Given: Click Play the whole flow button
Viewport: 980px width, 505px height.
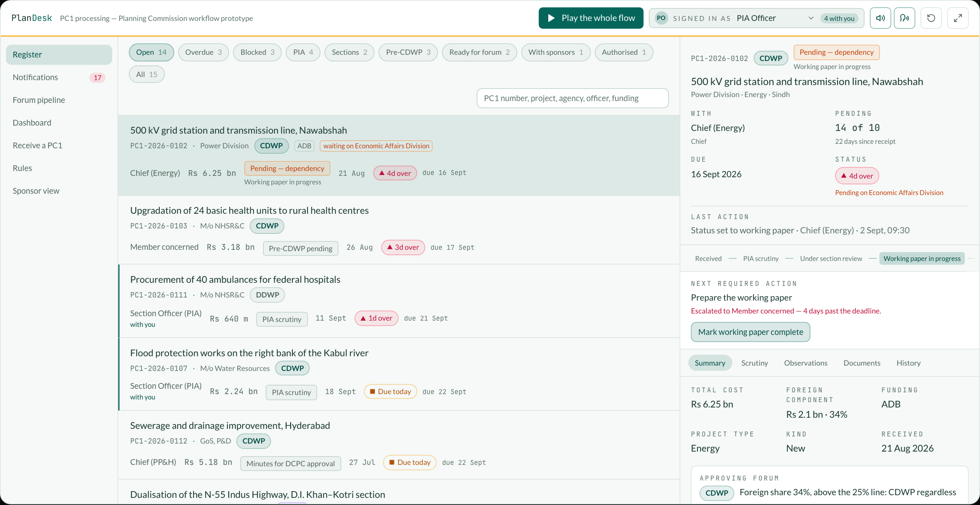Looking at the screenshot, I should [591, 18].
